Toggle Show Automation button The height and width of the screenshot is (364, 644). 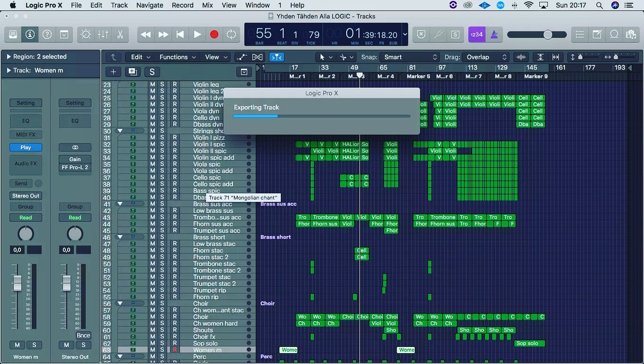click(x=242, y=57)
